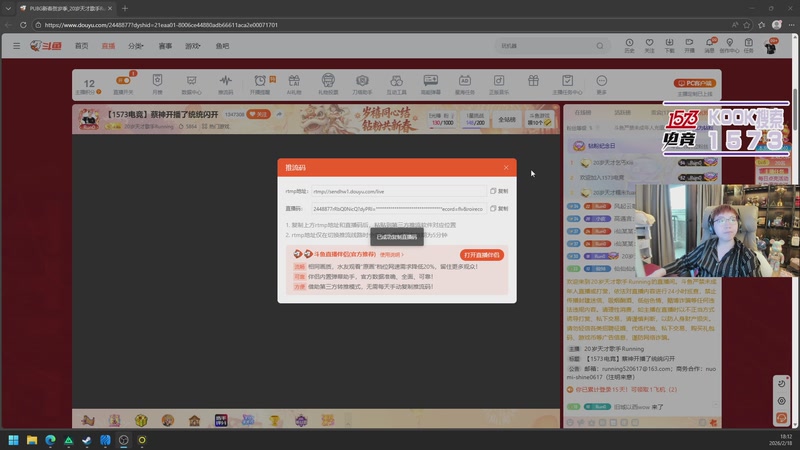The image size is (800, 450).
Task: Open the 高能弹幕 icon
Action: tap(431, 84)
